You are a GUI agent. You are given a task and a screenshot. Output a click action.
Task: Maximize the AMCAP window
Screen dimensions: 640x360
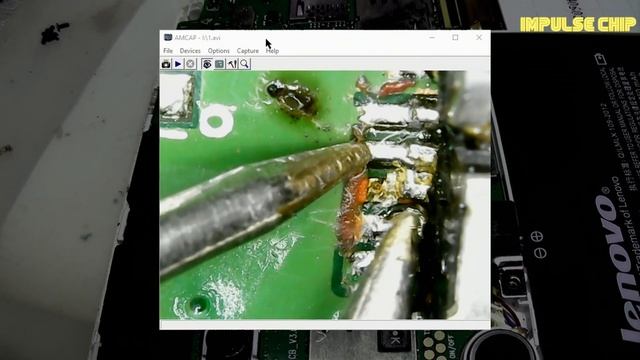(455, 38)
